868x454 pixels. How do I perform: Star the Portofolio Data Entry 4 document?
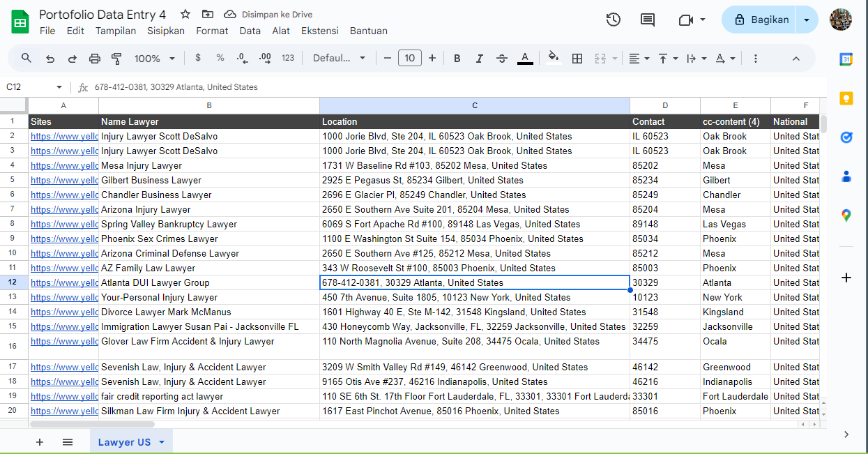(x=185, y=14)
